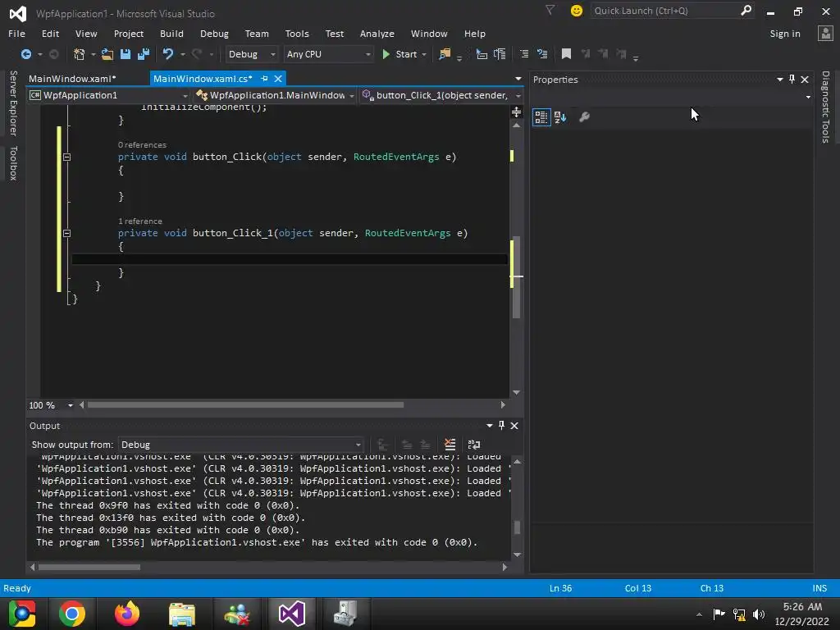Click the feedback smiley face icon
Viewport: 840px width, 630px height.
pyautogui.click(x=577, y=11)
